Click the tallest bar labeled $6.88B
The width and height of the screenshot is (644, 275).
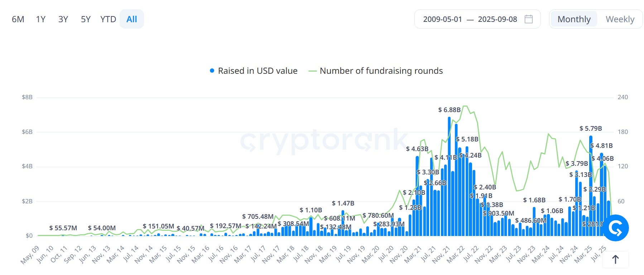449,179
